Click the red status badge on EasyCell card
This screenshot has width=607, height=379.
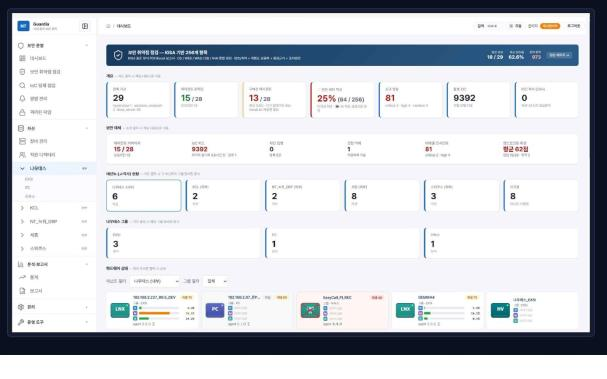377,298
